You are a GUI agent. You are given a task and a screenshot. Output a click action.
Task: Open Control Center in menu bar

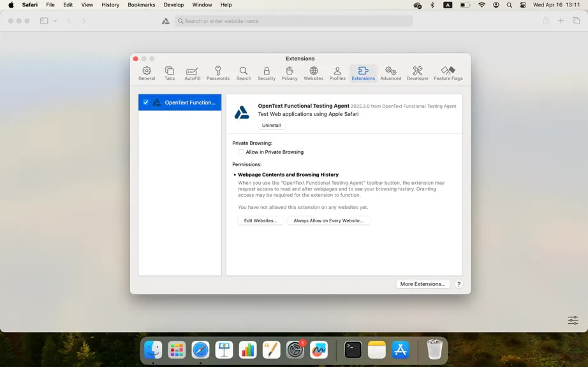click(x=523, y=5)
